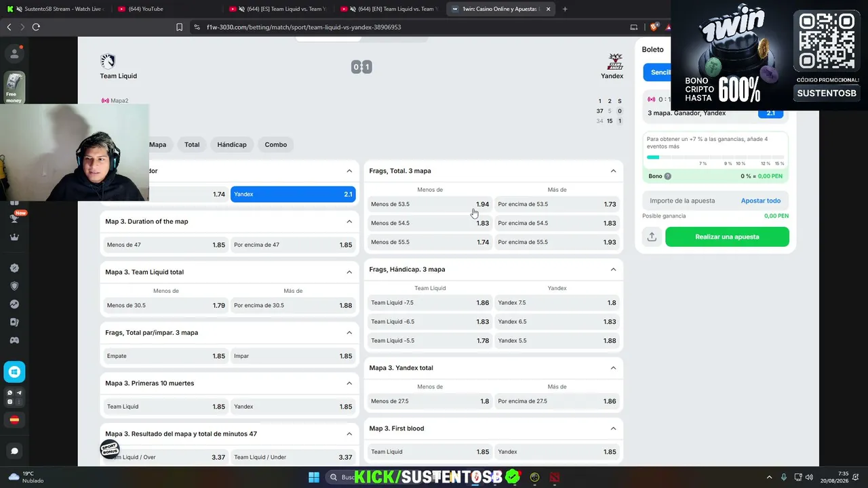Open the trophy icon marked New
Image resolution: width=868 pixels, height=488 pixels.
[14, 218]
